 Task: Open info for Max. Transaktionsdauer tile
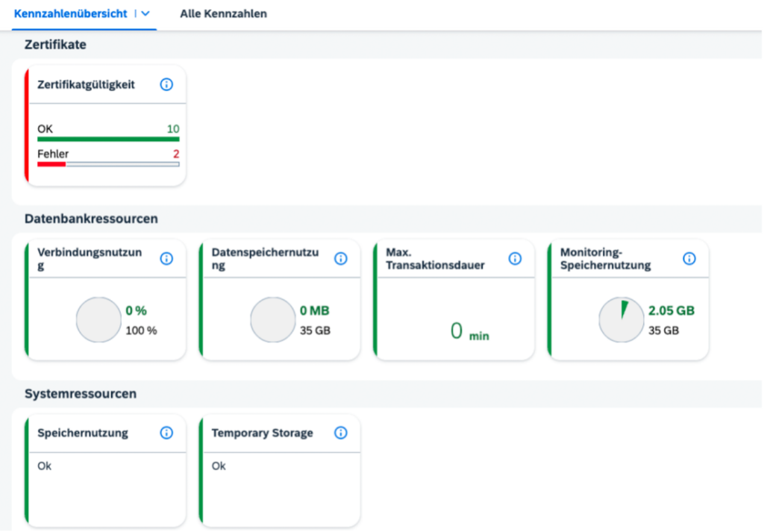point(515,259)
